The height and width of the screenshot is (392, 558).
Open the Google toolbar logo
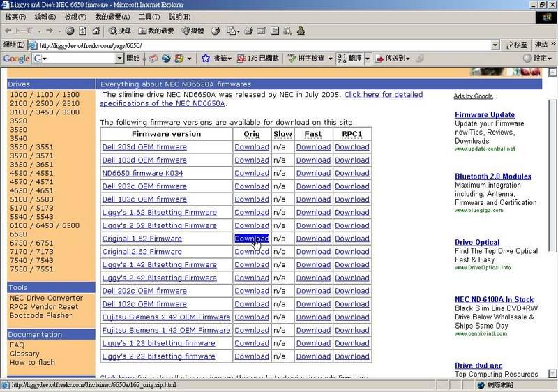coord(16,59)
